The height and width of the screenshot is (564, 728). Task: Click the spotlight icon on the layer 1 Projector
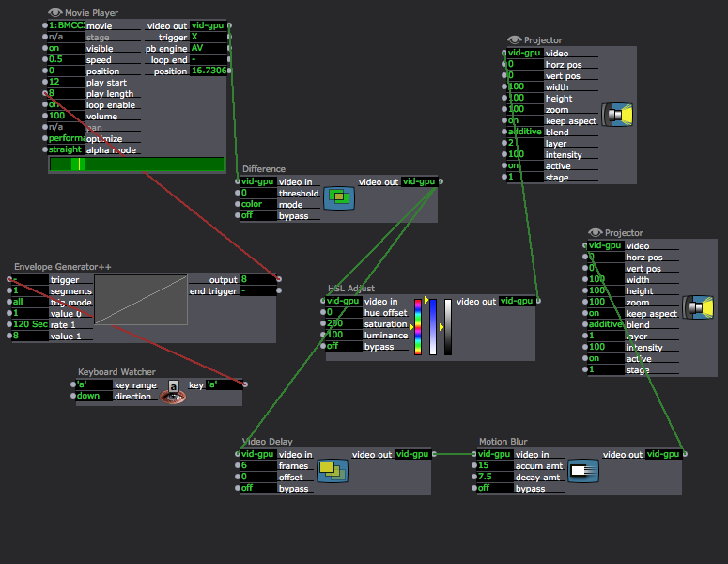698,308
